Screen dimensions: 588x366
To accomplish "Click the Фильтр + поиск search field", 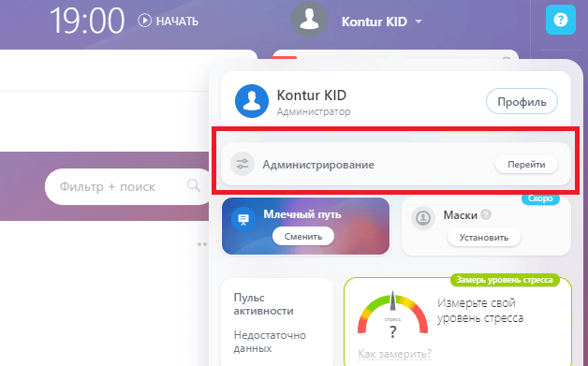I will [128, 186].
